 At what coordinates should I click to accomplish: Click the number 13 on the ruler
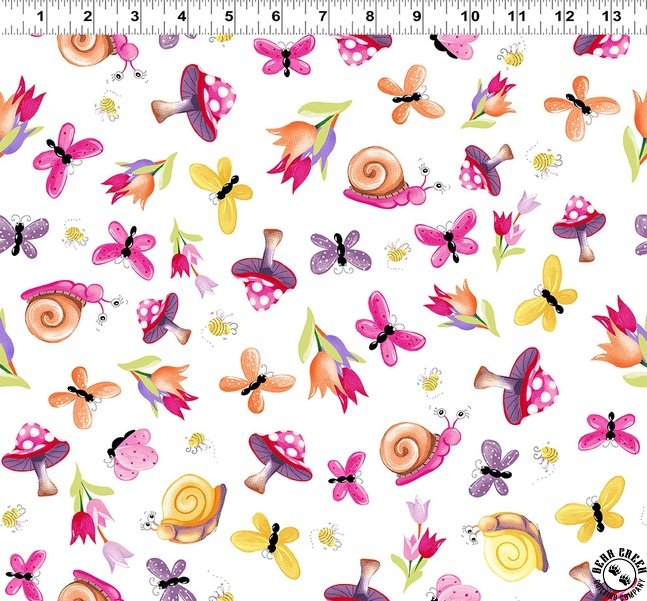(x=612, y=17)
